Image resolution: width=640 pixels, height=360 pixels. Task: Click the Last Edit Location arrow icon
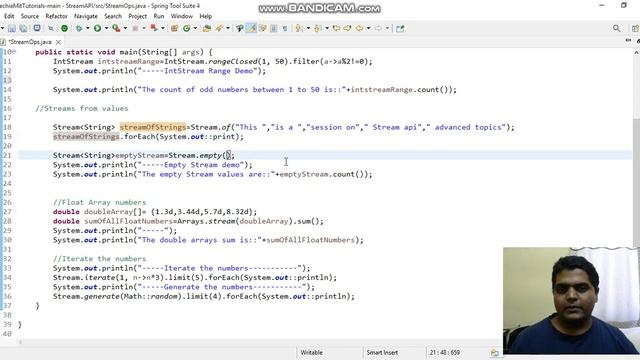336,28
